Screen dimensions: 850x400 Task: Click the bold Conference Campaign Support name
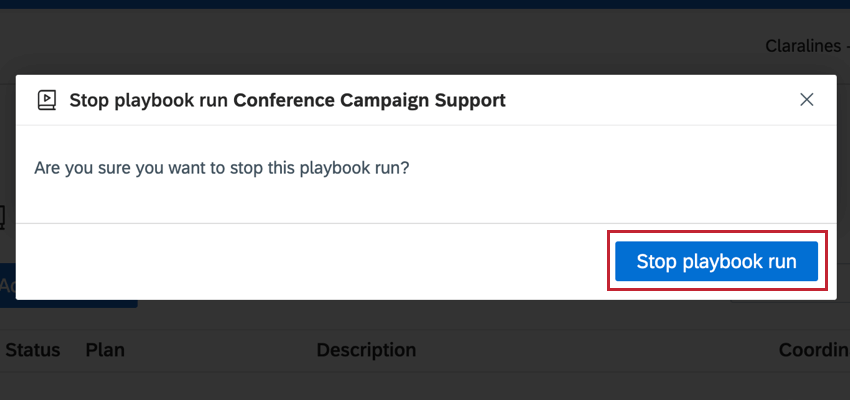click(370, 100)
